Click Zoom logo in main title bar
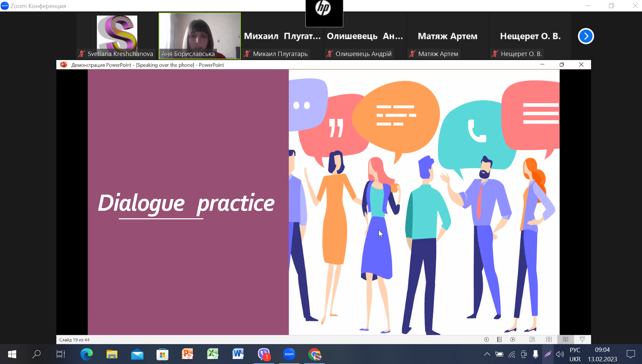The width and height of the screenshot is (642, 364). coord(5,6)
